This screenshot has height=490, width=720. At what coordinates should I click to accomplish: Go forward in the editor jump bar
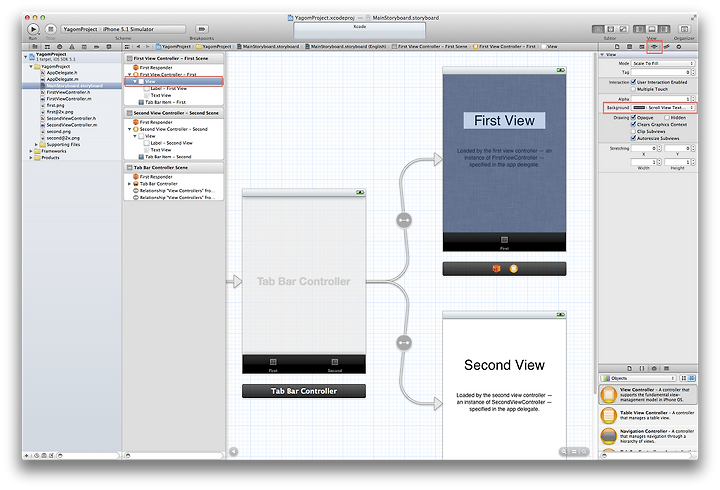click(147, 46)
